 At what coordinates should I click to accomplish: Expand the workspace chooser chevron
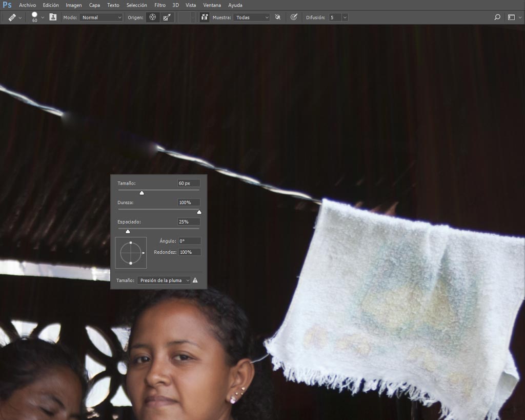coord(520,18)
